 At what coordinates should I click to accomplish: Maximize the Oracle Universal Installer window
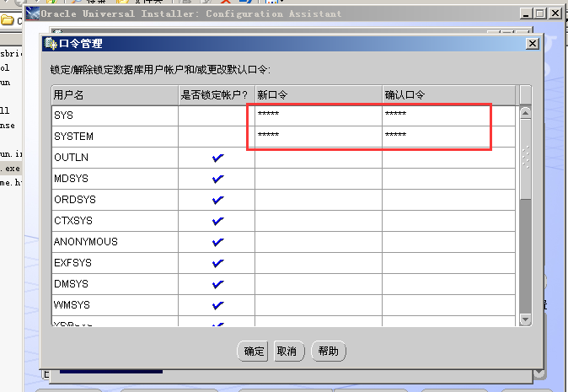539,13
